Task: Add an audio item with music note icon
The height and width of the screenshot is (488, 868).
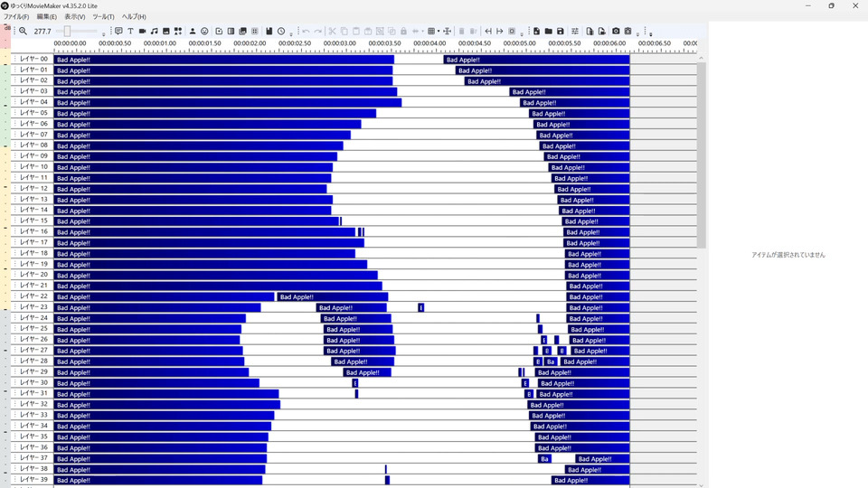Action: click(x=155, y=31)
